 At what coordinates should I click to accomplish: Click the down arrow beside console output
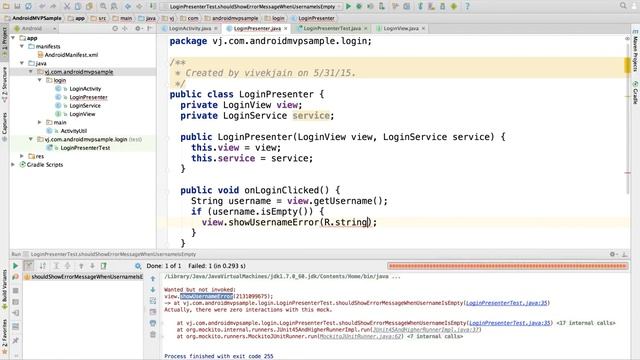pos(153,290)
